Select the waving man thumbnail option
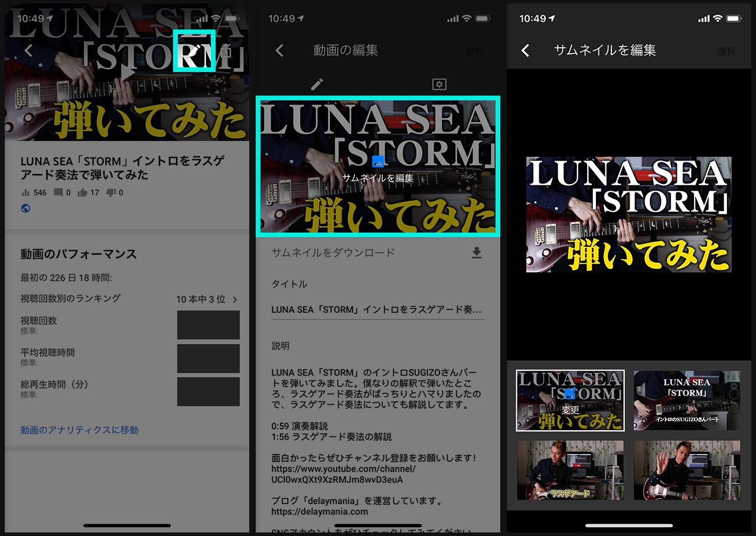The image size is (756, 536). click(687, 470)
